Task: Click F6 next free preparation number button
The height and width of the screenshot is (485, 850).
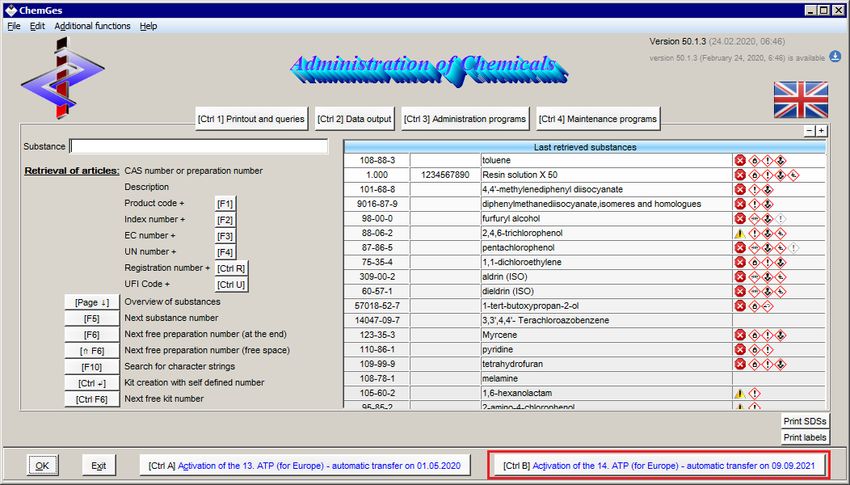Action: click(x=92, y=335)
